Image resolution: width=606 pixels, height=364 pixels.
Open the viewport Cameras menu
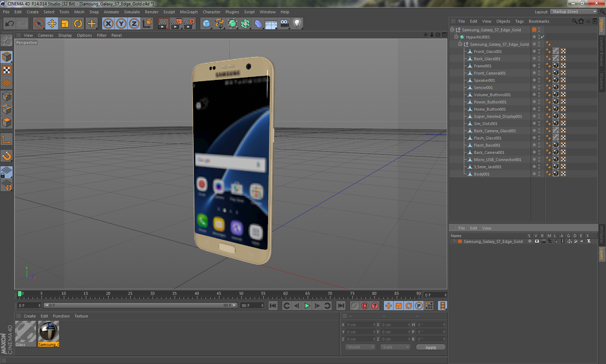[45, 35]
